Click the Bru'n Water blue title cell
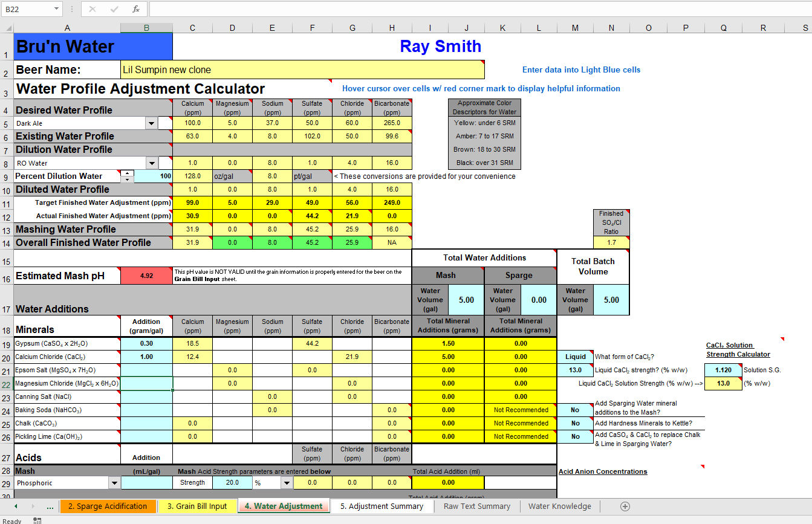Viewport: 812px width, 524px height. pyautogui.click(x=93, y=47)
